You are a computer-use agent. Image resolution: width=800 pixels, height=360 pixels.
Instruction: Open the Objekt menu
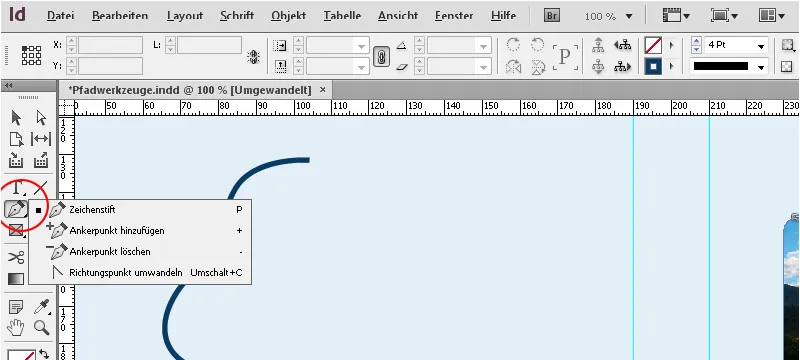pos(289,16)
